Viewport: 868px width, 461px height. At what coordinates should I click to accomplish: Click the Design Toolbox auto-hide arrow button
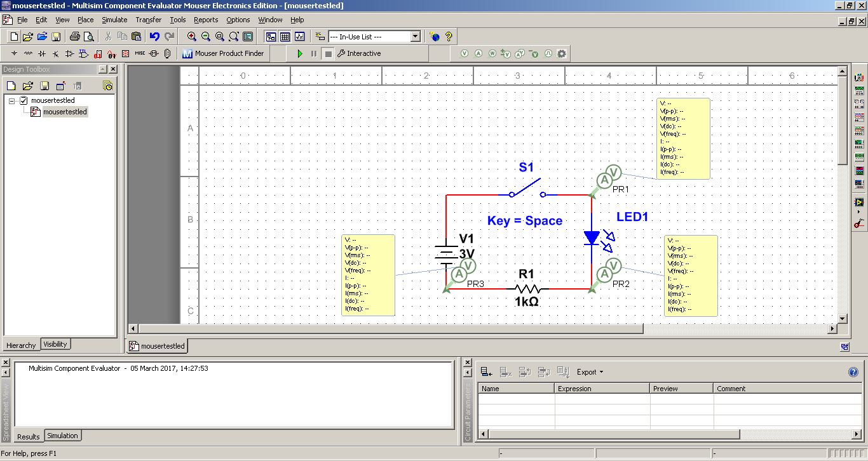[102, 69]
